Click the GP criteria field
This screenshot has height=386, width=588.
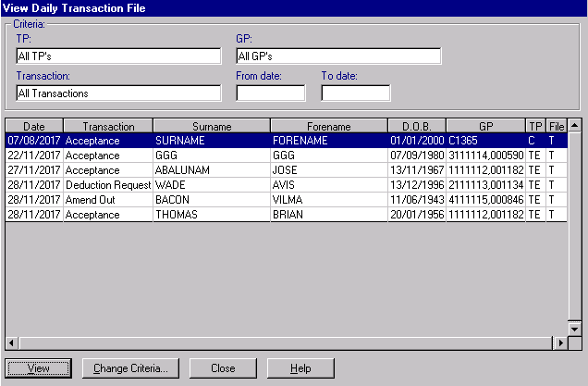coord(337,56)
